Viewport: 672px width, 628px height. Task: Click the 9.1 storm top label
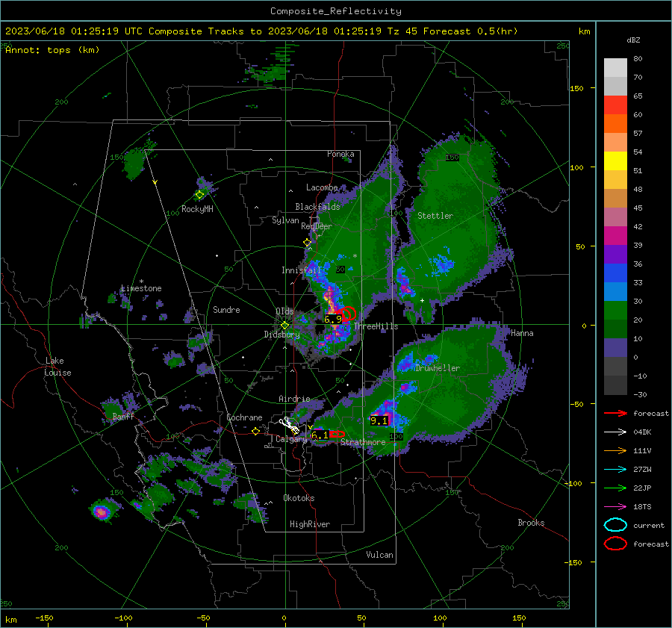pos(379,421)
